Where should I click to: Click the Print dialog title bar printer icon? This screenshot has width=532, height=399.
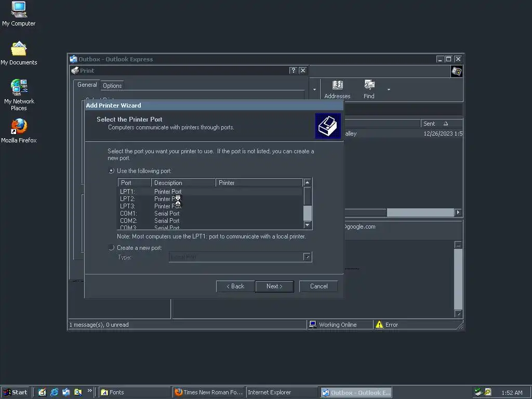click(75, 71)
